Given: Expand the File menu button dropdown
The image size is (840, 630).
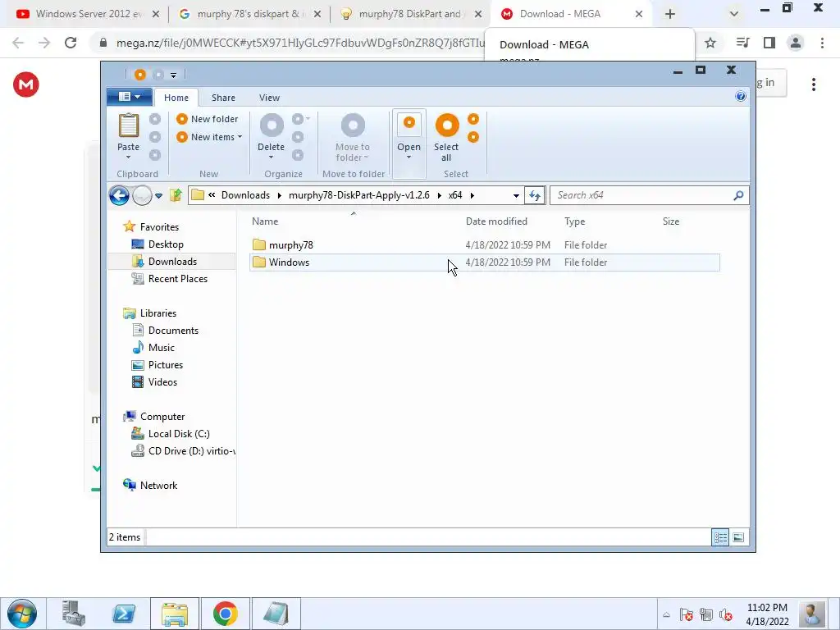Looking at the screenshot, I should click(x=129, y=97).
